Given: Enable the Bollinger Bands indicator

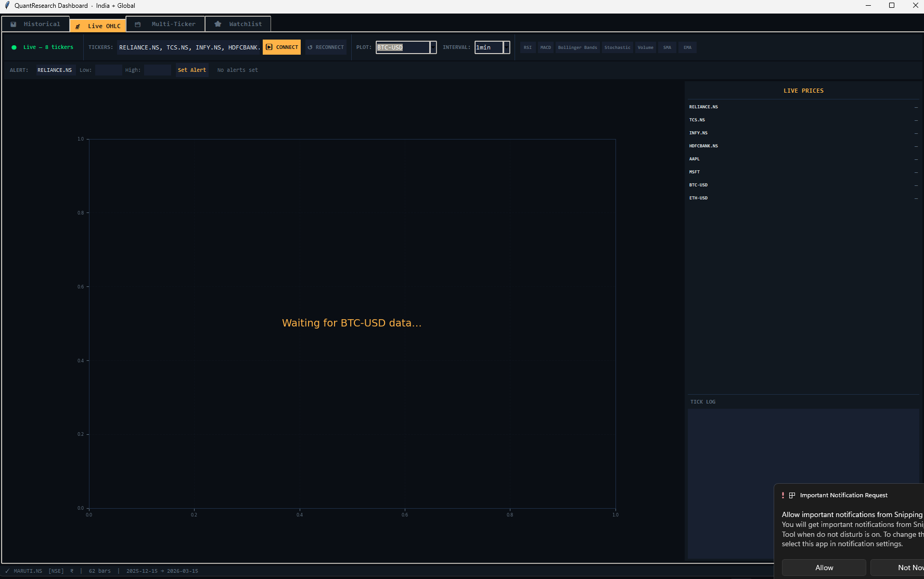Looking at the screenshot, I should click(x=577, y=47).
